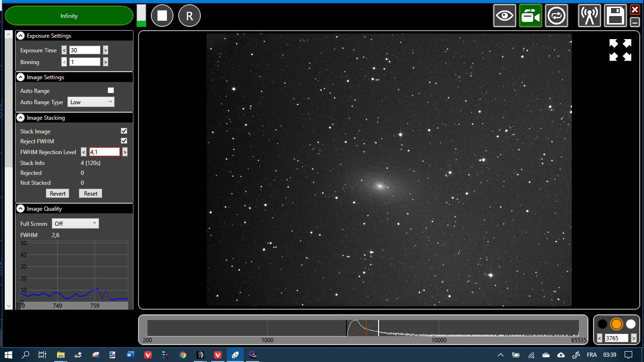Open the eye view mode icon
644x362 pixels.
(505, 16)
